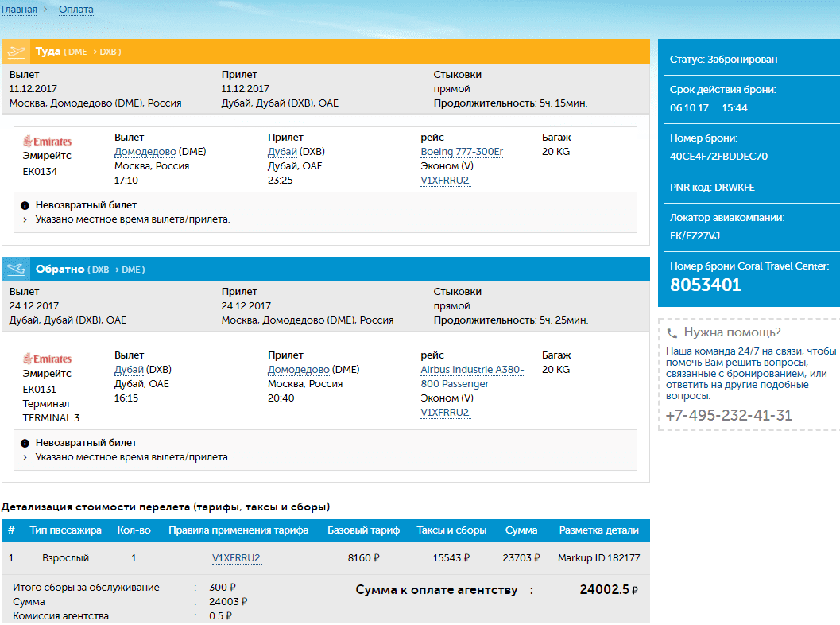840x625 pixels.
Task: Click the base fare value 8160 ₽
Action: click(364, 558)
